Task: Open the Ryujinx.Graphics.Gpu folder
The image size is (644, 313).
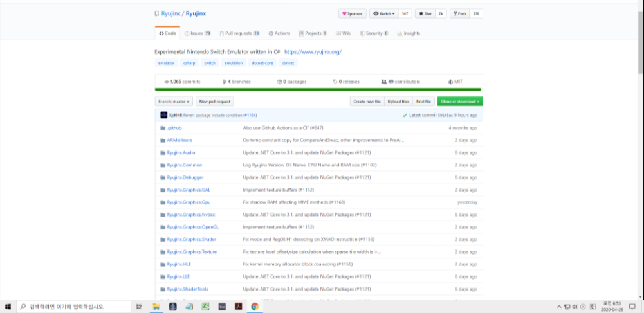Action: pos(189,202)
